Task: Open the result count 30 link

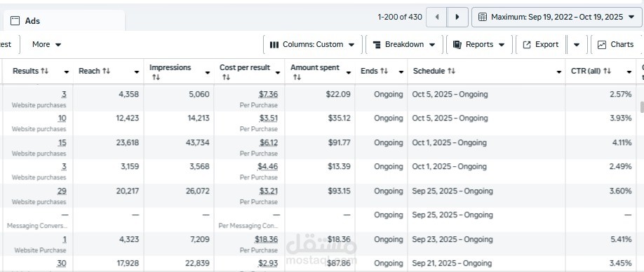Action: [x=61, y=263]
